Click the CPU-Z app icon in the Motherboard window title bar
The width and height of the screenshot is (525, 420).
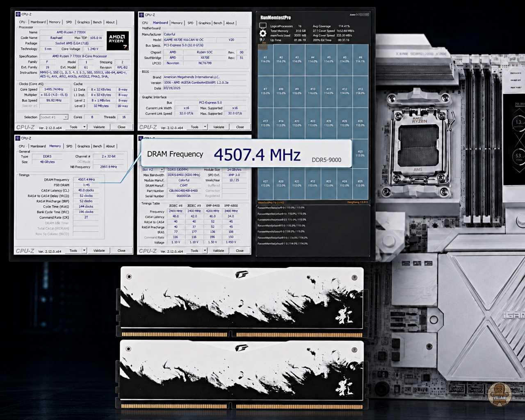141,15
